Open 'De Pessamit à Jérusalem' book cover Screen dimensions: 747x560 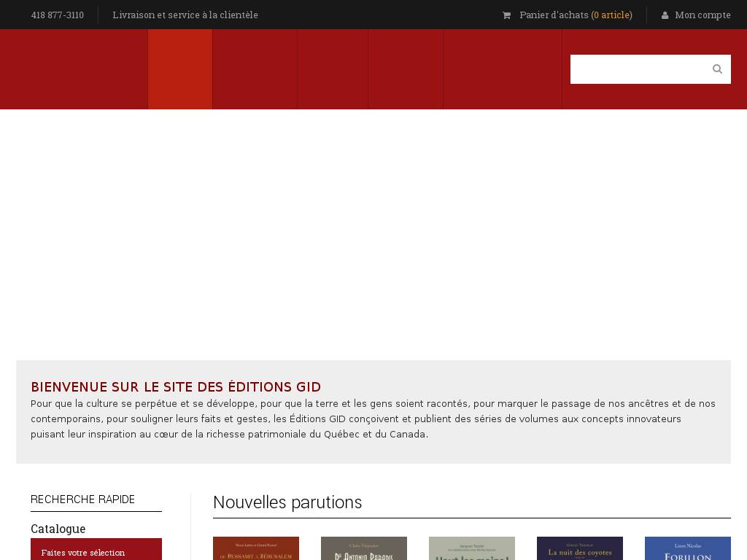tap(256, 549)
